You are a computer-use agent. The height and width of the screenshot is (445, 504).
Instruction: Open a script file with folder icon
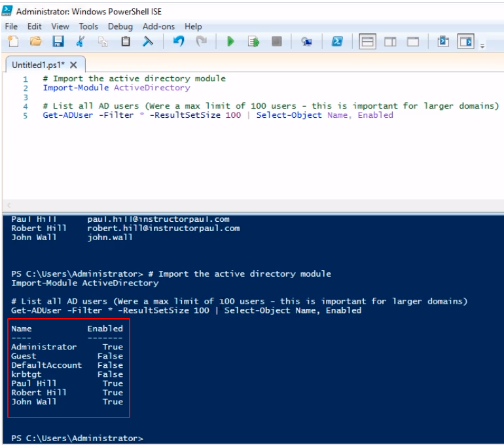(x=36, y=41)
